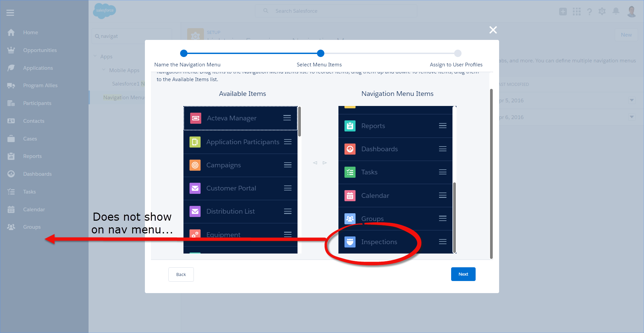This screenshot has width=644, height=333.
Task: Click the Participants building icon
Action: tap(11, 103)
